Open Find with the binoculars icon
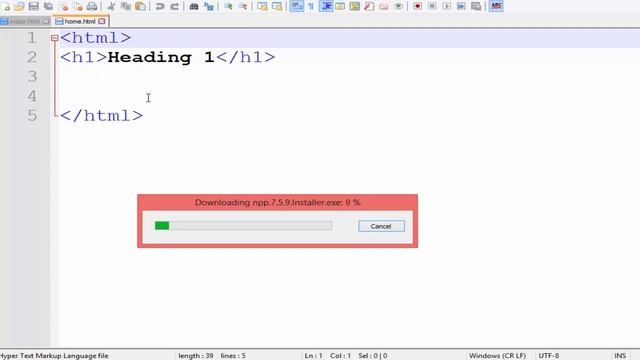 tap(194, 6)
